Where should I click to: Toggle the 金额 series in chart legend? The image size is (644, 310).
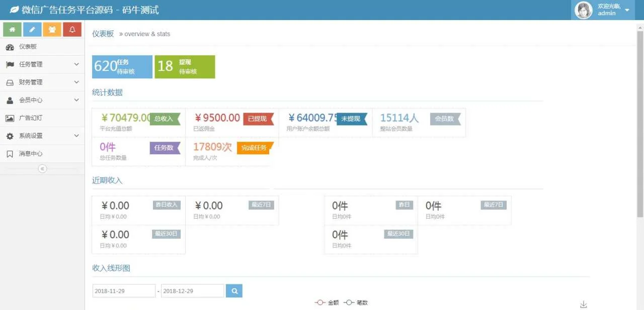coord(327,303)
